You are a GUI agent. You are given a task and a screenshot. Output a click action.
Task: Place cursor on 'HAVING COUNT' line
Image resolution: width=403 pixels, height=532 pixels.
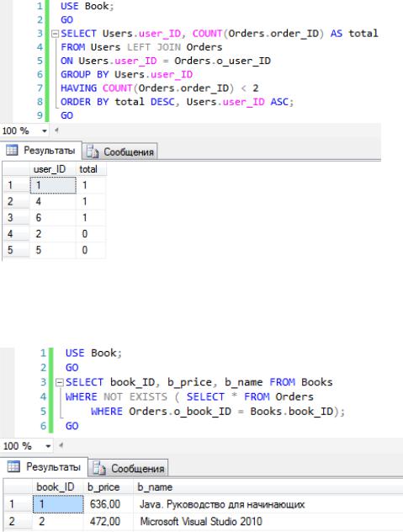pyautogui.click(x=160, y=88)
